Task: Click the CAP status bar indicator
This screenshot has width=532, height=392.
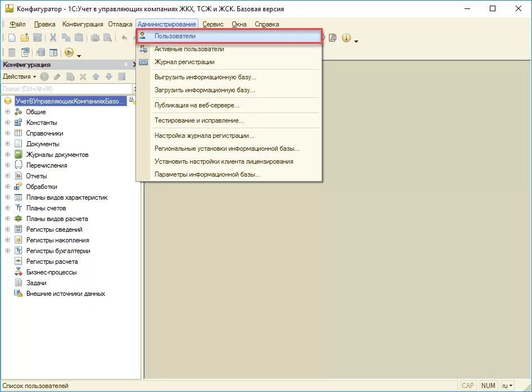Action: [x=468, y=386]
